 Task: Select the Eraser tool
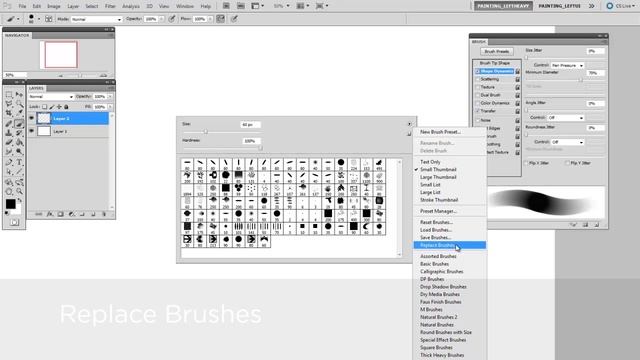coord(9,142)
